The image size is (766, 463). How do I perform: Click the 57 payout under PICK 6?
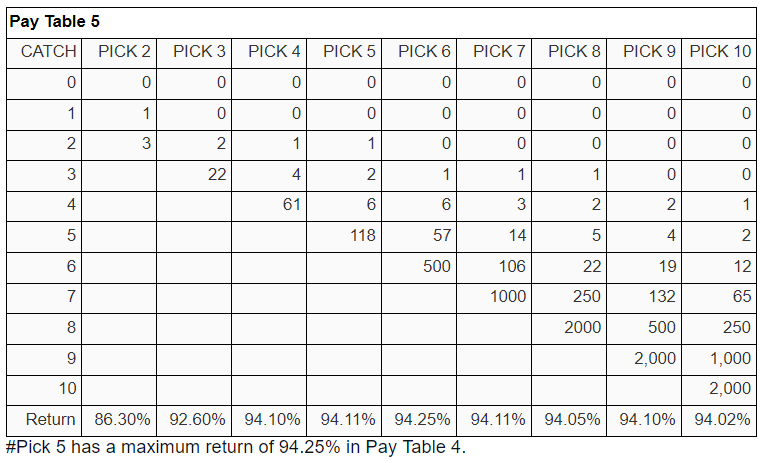(442, 235)
